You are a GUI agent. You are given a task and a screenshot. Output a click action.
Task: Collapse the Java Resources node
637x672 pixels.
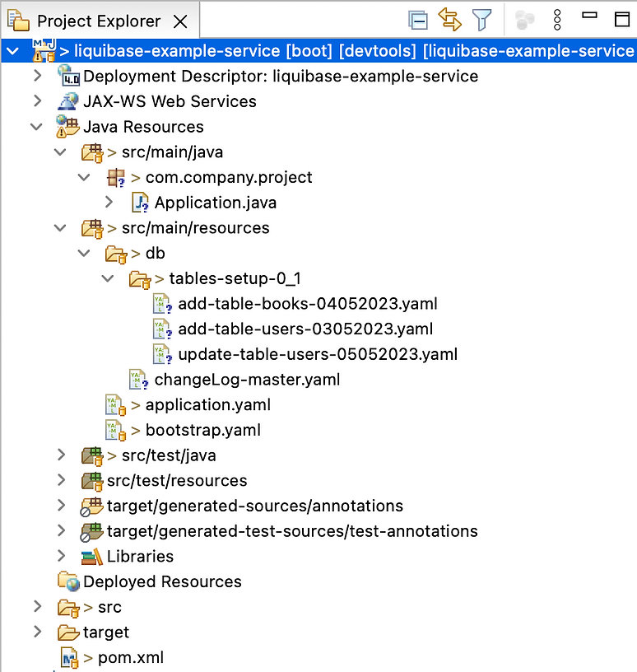pyautogui.click(x=37, y=127)
